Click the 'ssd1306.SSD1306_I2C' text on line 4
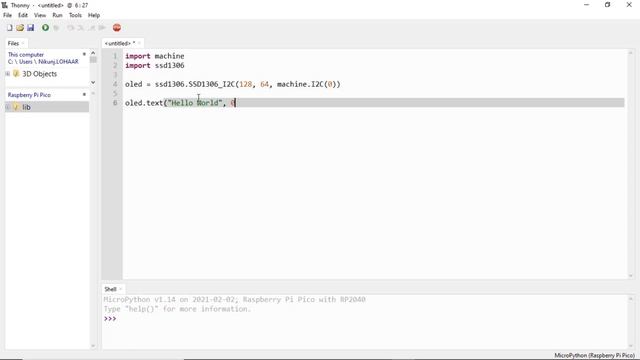 195,84
